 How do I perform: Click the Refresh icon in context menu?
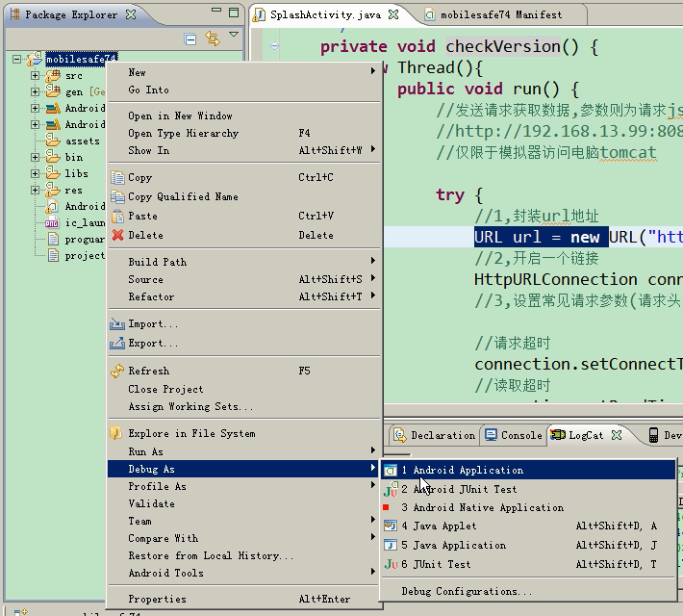pyautogui.click(x=118, y=371)
